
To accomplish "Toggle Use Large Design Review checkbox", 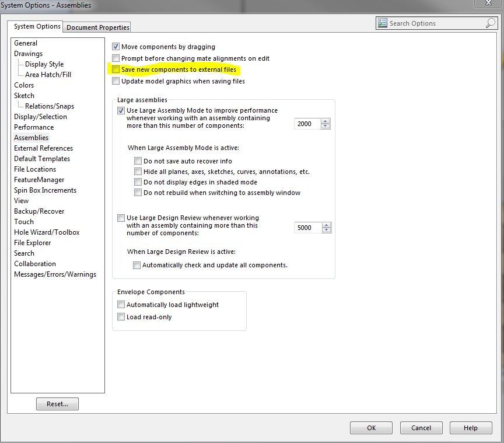I will 121,218.
